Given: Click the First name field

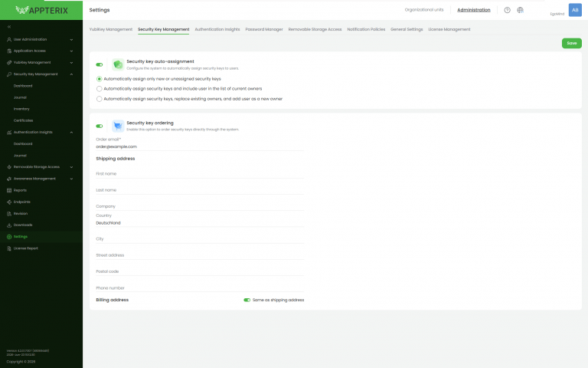Looking at the screenshot, I should pyautogui.click(x=200, y=174).
